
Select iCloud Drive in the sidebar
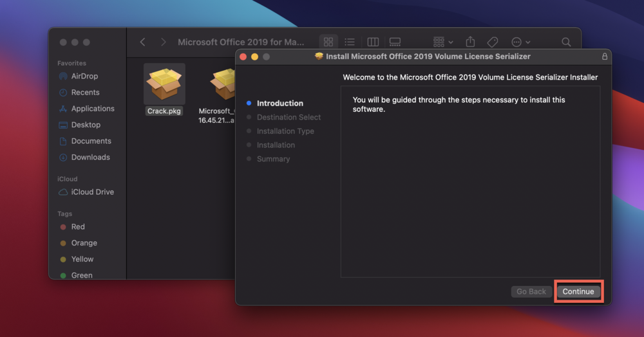pyautogui.click(x=92, y=192)
